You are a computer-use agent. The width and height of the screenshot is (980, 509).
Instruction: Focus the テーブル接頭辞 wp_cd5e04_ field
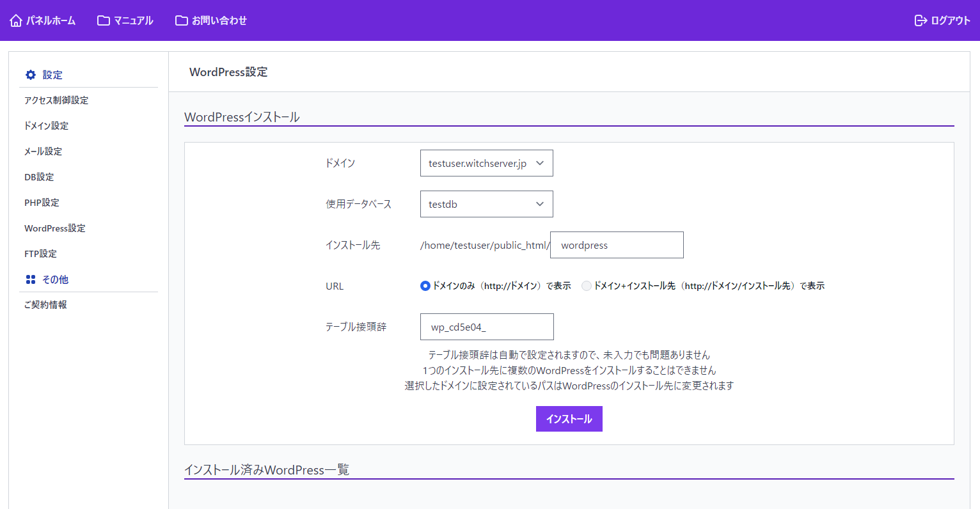(x=487, y=327)
